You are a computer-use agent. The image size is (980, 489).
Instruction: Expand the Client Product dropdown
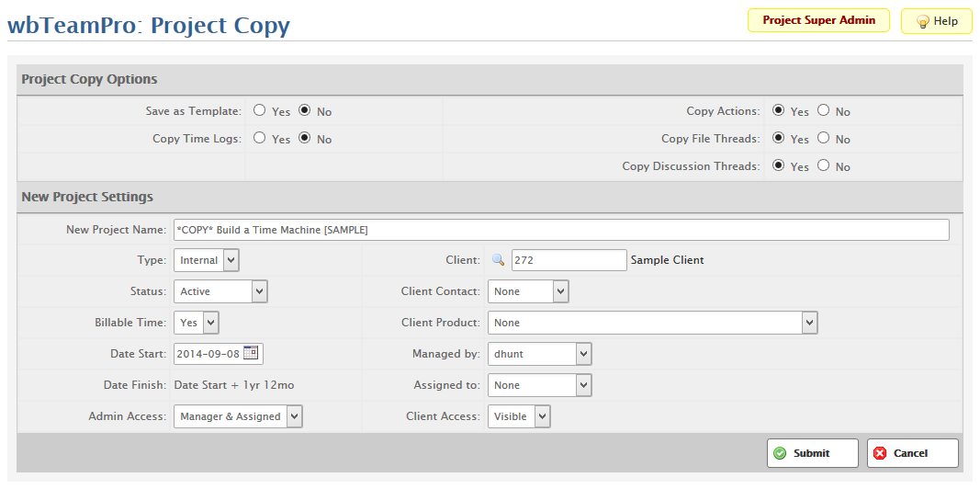(x=652, y=323)
